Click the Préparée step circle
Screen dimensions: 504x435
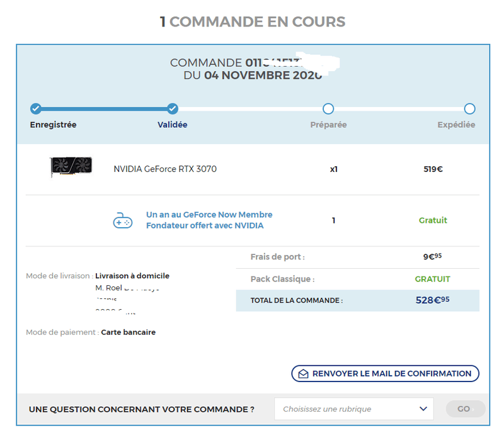(328, 108)
